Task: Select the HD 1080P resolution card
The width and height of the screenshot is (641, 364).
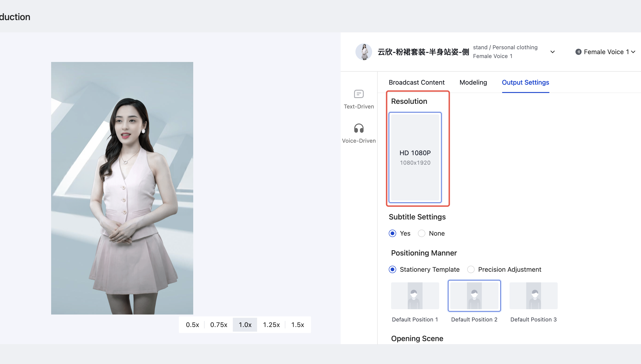Action: [x=415, y=157]
